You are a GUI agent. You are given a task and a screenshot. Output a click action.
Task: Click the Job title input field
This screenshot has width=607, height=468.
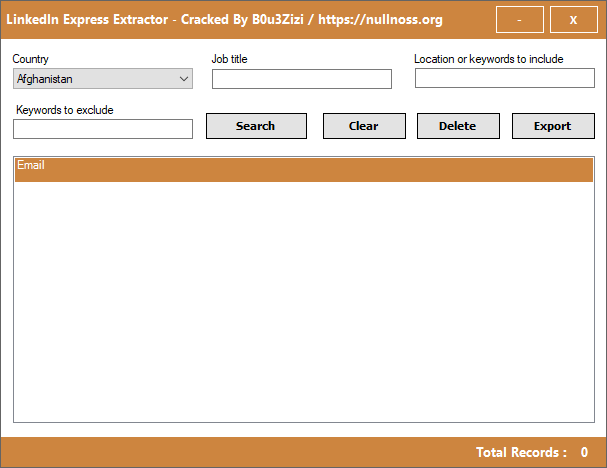pyautogui.click(x=302, y=79)
